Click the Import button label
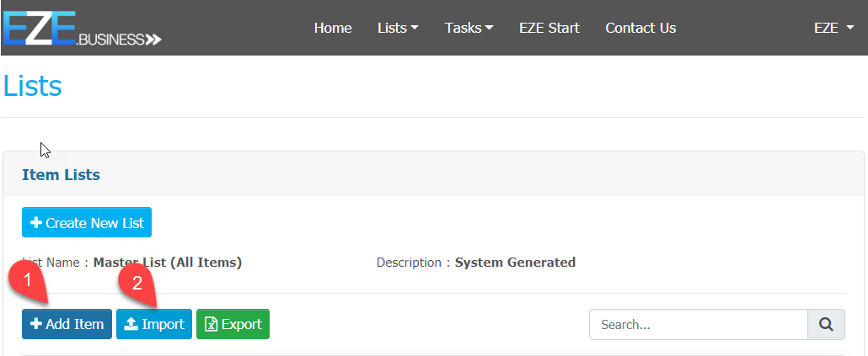The height and width of the screenshot is (356, 868). [x=163, y=324]
